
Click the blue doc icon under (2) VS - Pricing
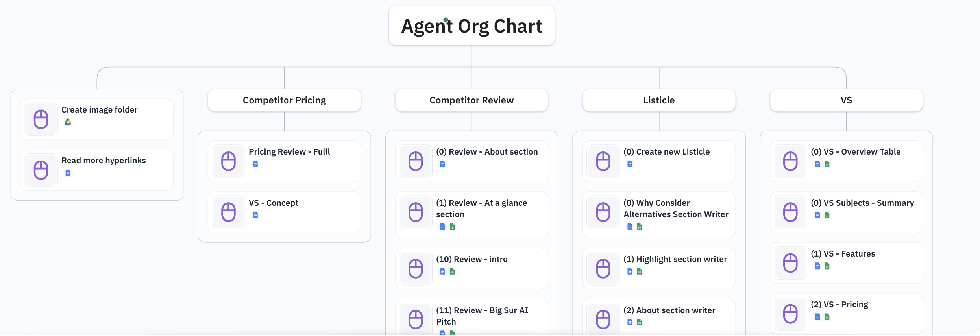click(x=817, y=317)
